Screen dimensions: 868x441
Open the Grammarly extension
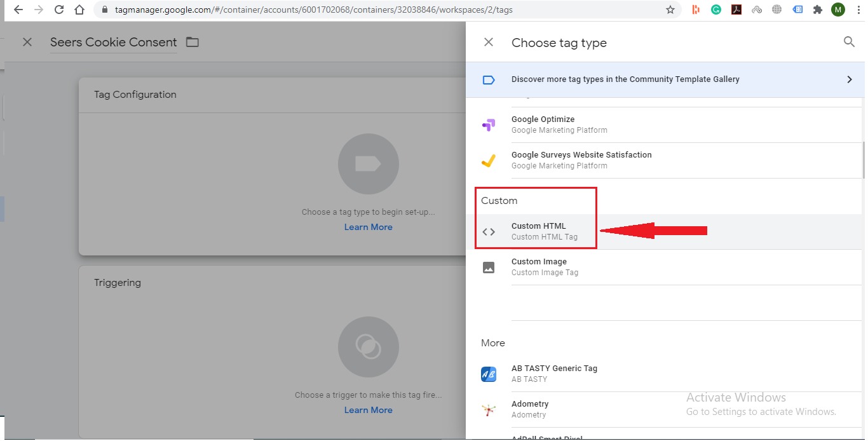click(716, 10)
